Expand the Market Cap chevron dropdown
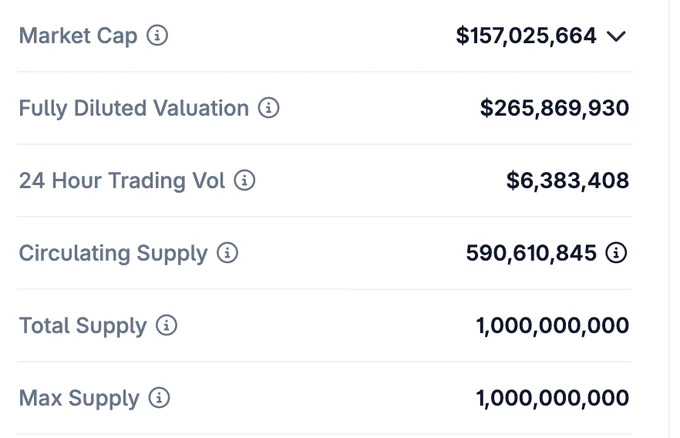Viewport: 680px width, 438px height. coord(616,36)
